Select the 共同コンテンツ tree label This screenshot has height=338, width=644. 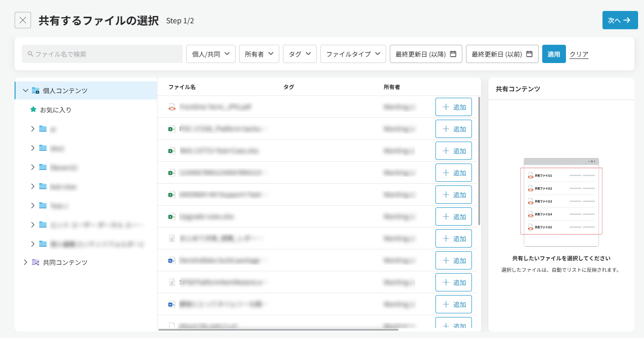[x=65, y=262]
